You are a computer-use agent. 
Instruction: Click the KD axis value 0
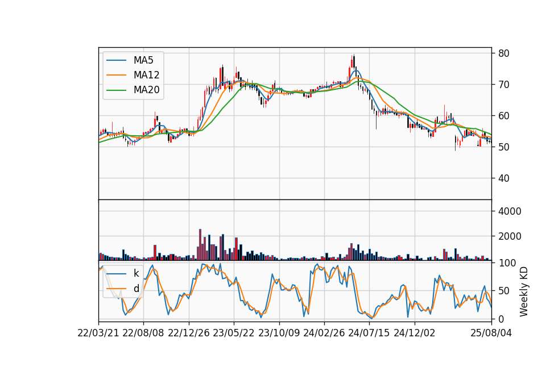(501, 319)
